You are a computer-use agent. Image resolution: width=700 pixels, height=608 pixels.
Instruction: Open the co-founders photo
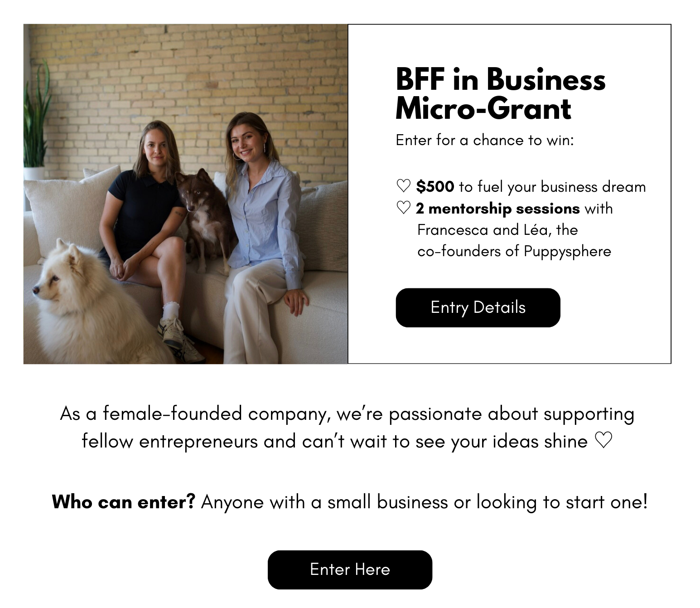186,194
